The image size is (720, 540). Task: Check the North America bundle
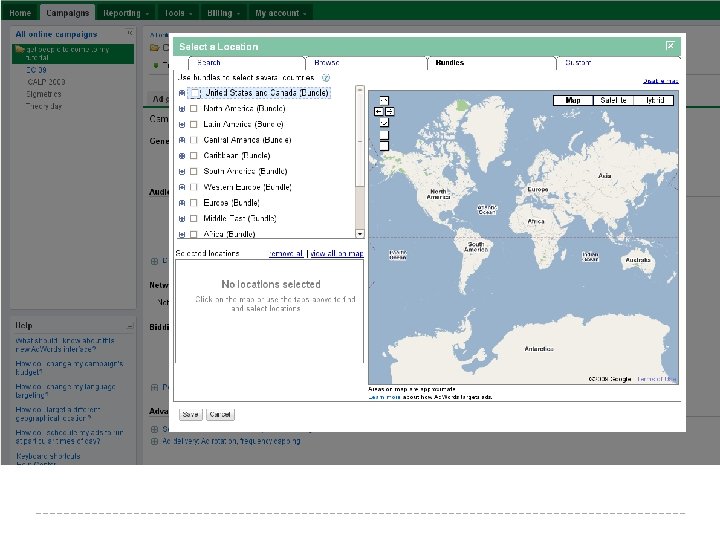point(194,109)
